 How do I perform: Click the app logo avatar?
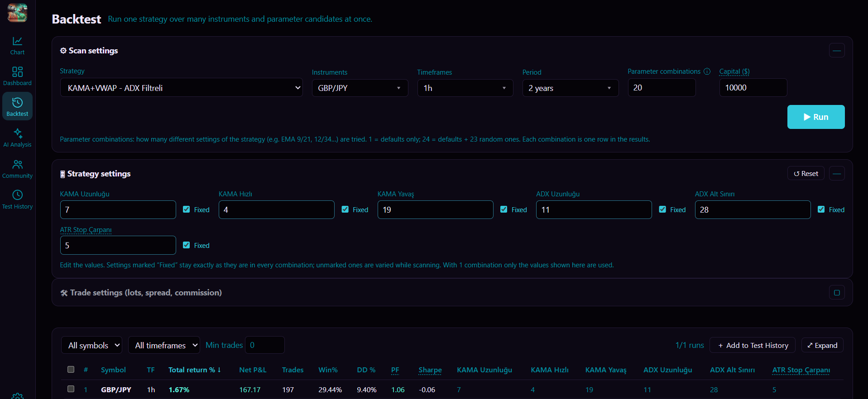17,13
